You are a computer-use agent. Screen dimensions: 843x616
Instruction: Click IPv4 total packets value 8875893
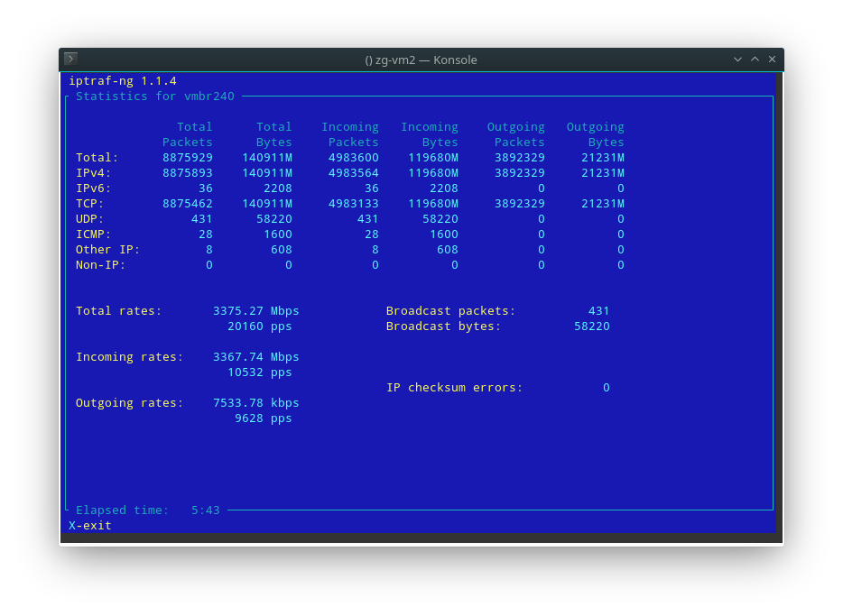[188, 173]
